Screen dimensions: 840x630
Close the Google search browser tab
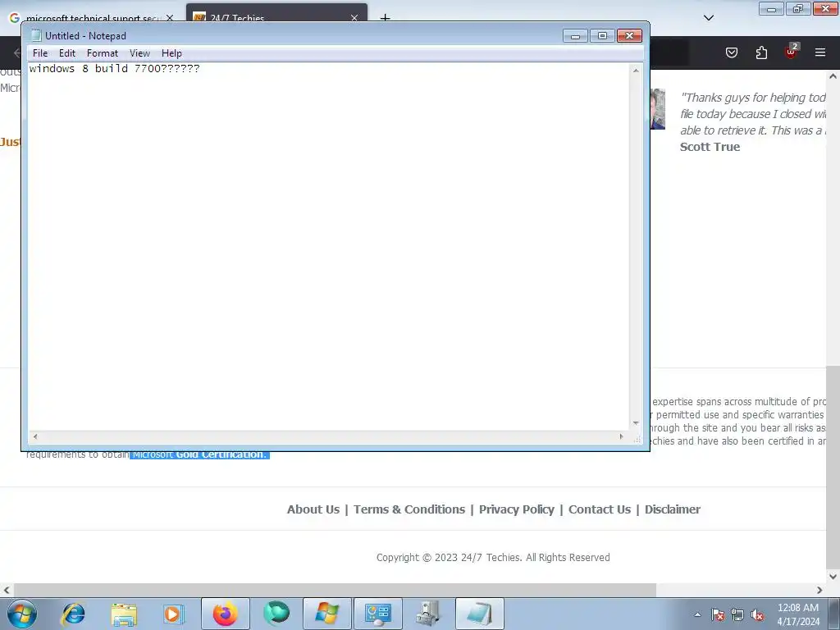(170, 18)
